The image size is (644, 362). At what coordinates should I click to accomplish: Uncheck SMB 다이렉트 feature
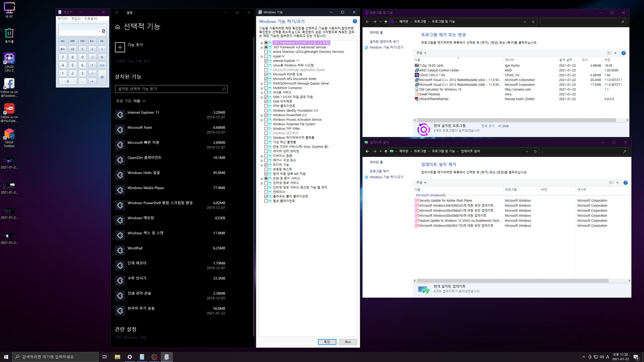click(266, 102)
